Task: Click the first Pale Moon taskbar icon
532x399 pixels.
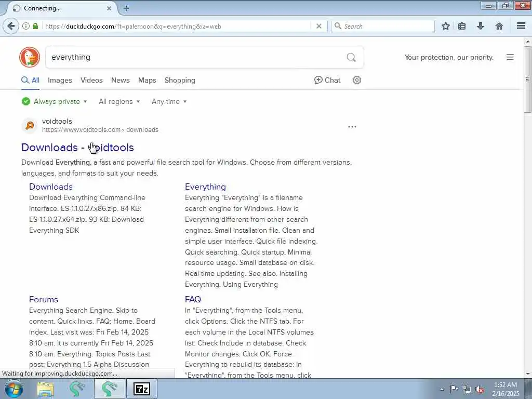Action: (x=77, y=389)
